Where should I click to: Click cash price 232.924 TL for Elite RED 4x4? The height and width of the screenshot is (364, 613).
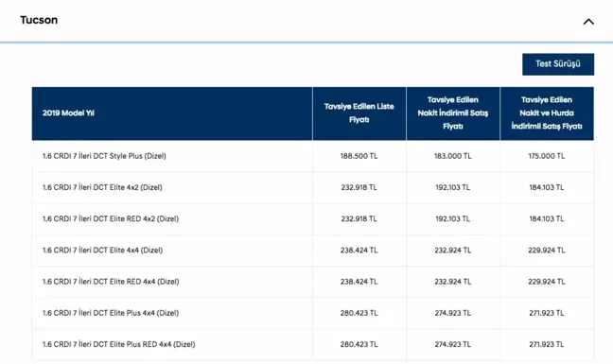(x=453, y=282)
